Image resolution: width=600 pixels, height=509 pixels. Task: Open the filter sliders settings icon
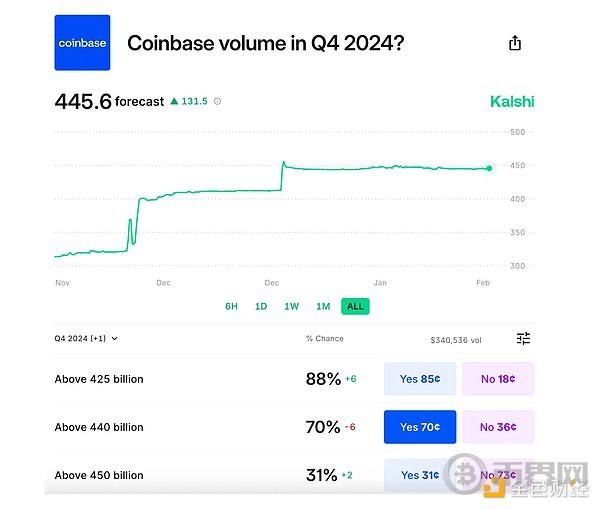click(x=523, y=338)
